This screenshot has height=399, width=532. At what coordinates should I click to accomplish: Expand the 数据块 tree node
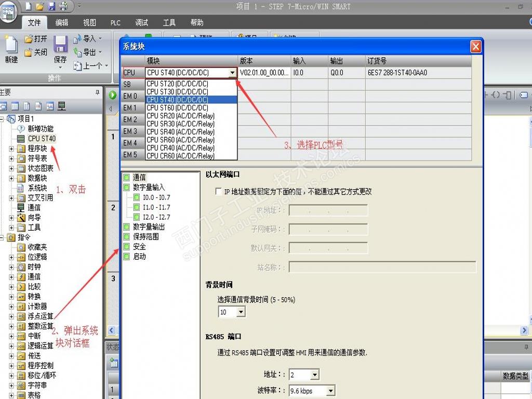click(11, 178)
